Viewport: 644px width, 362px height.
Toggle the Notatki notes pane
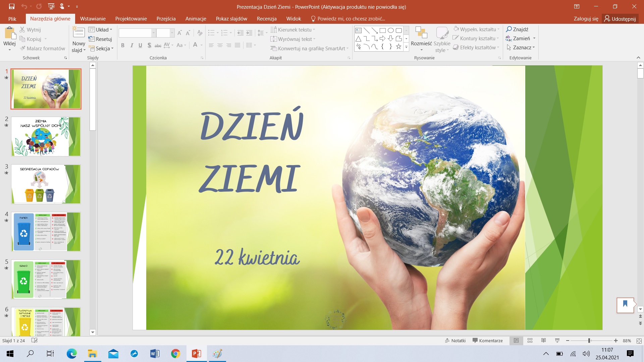click(x=455, y=341)
